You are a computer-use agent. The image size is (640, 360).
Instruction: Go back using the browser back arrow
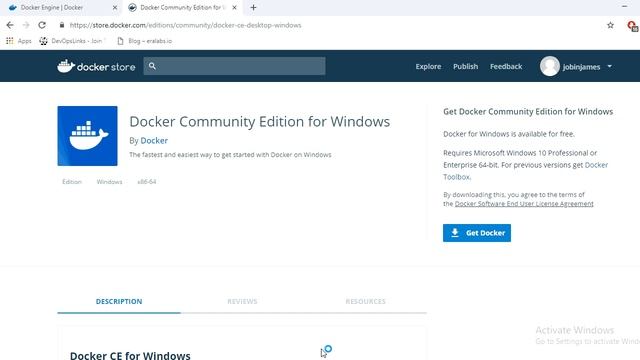(10, 25)
